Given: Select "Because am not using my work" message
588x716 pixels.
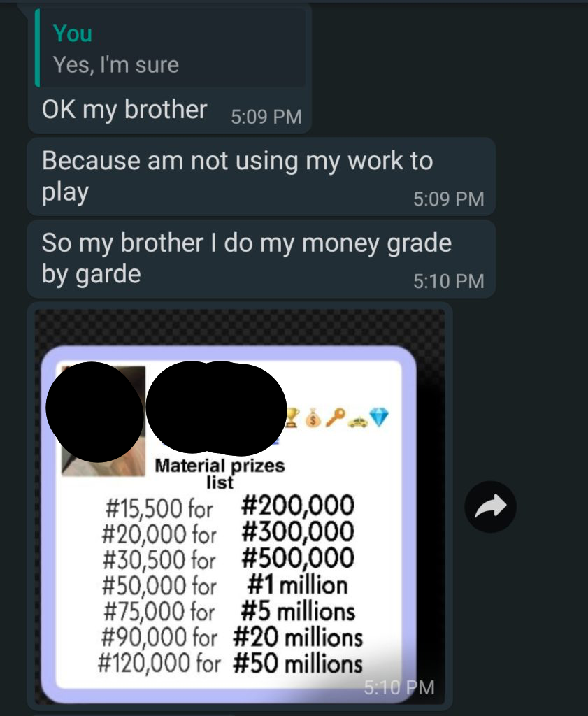Looking at the screenshot, I should pos(261,176).
